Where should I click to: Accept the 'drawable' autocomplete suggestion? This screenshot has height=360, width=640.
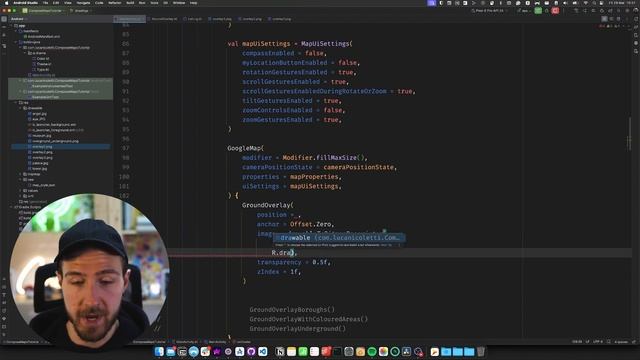(339, 238)
